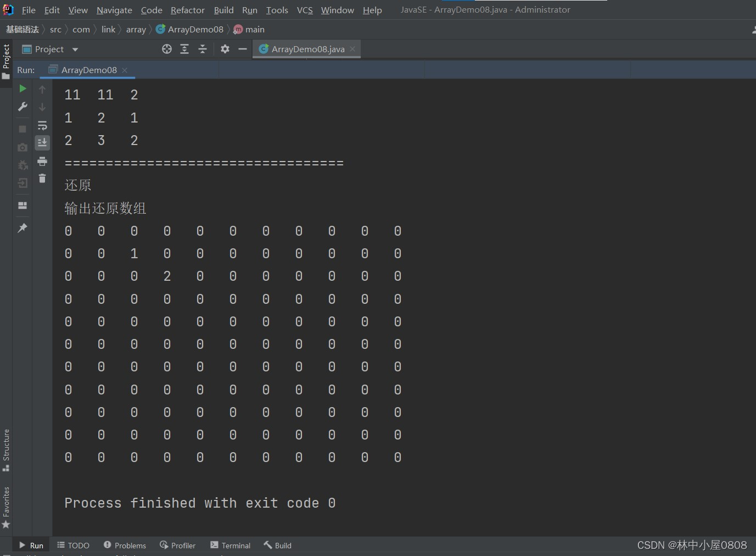Click the IntelliJ IDEA logo icon
Viewport: 756px width, 556px height.
(x=8, y=9)
